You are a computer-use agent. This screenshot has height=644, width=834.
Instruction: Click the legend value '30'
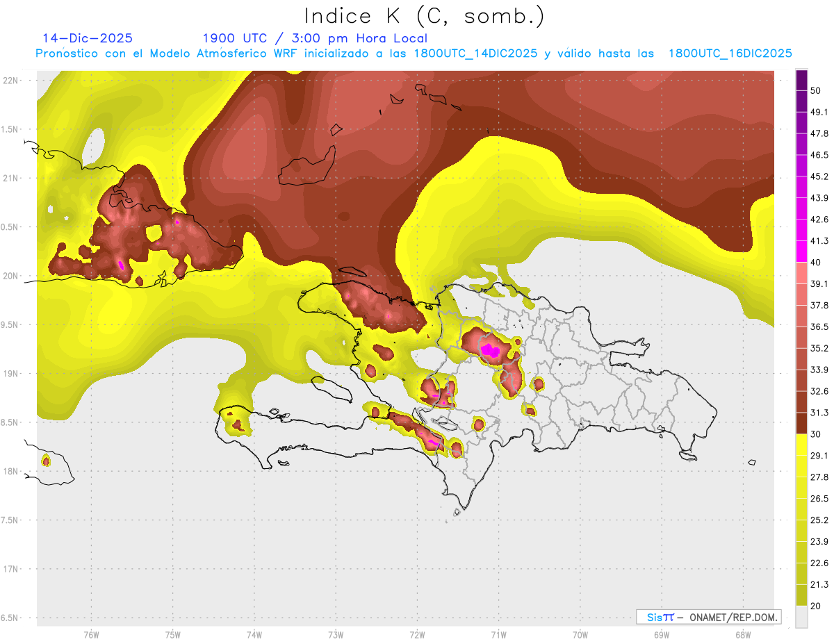[817, 434]
